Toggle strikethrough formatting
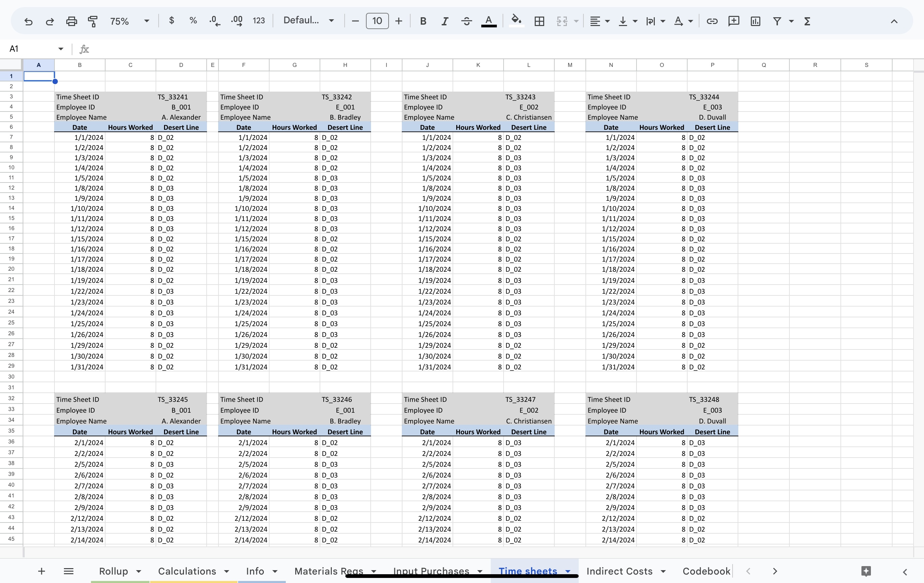This screenshot has height=583, width=924. tap(467, 21)
